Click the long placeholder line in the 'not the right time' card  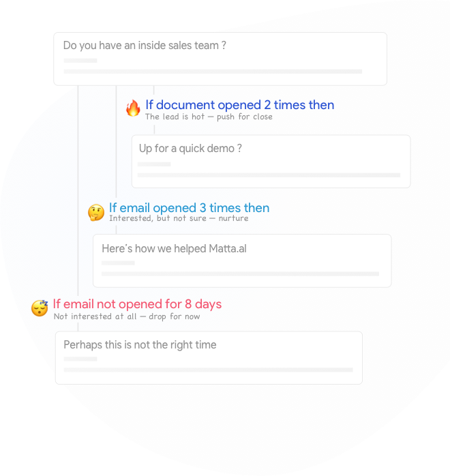click(208, 370)
